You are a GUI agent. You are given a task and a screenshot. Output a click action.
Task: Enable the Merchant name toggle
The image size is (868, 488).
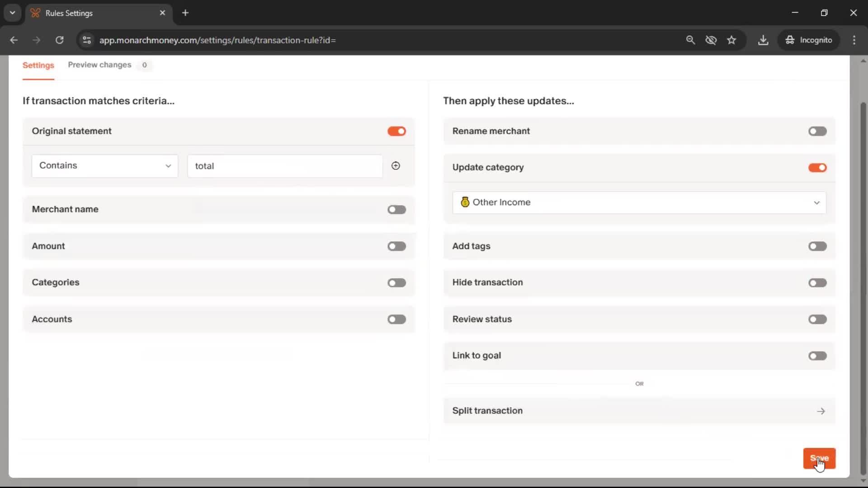396,210
